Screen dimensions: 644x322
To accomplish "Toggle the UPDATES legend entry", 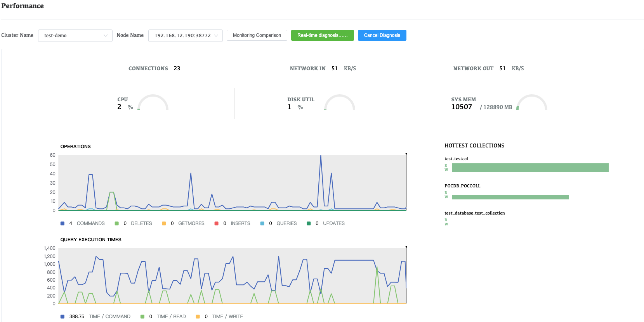I will [x=326, y=223].
